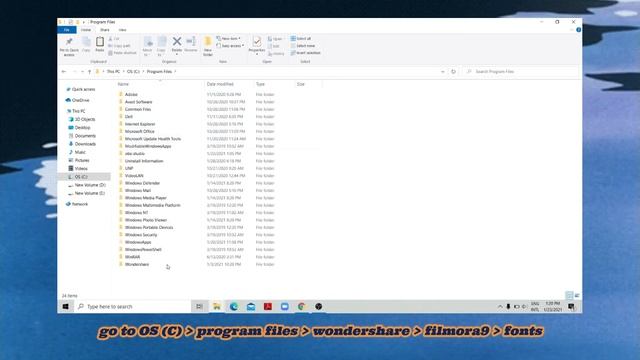Open Zoom from the taskbar
Image resolution: width=640 pixels, height=360 pixels.
tap(284, 306)
